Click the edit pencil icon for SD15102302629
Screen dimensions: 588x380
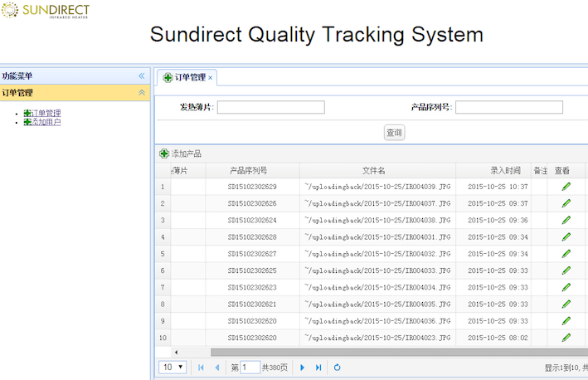coord(566,187)
